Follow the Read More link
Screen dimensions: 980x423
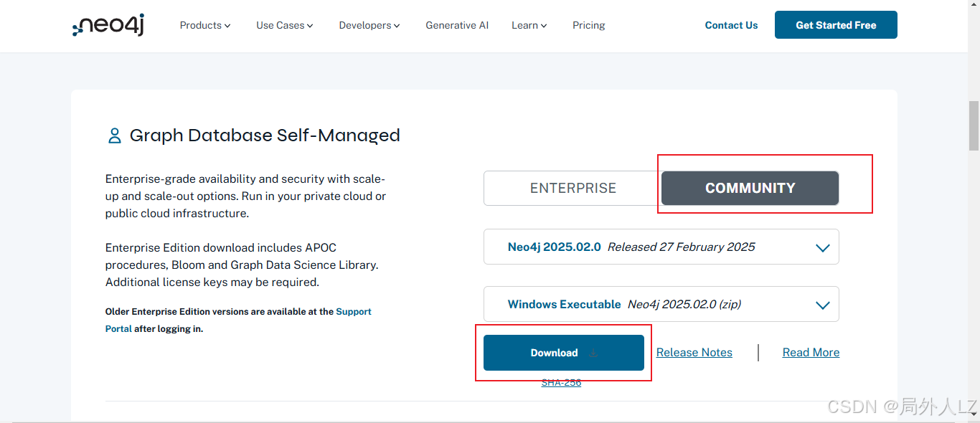tap(811, 353)
